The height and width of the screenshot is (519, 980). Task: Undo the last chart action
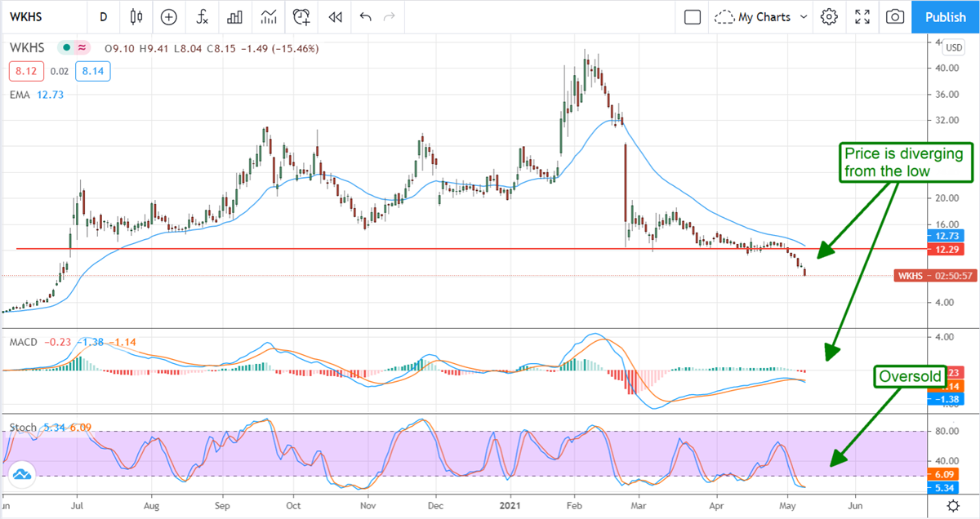(365, 16)
